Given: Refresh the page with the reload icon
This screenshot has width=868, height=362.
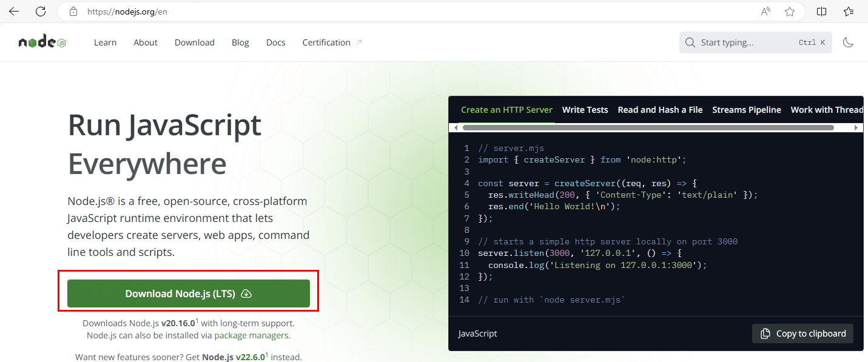Looking at the screenshot, I should (x=39, y=11).
